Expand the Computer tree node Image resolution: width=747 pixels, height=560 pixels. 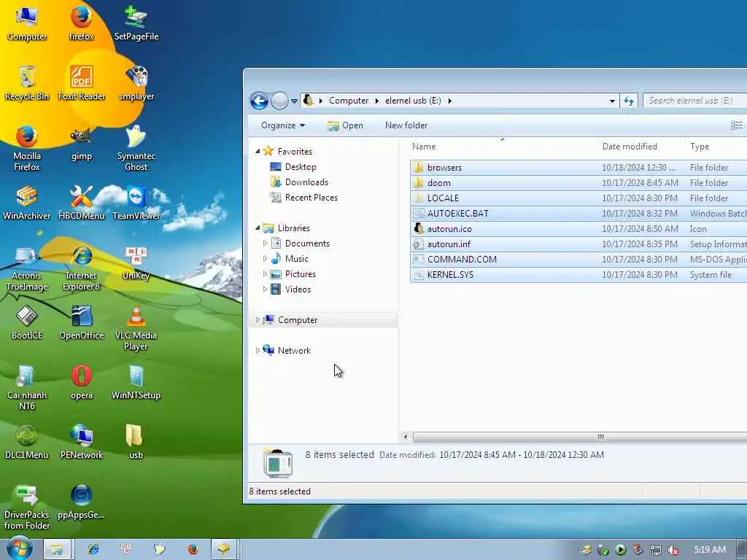(258, 320)
